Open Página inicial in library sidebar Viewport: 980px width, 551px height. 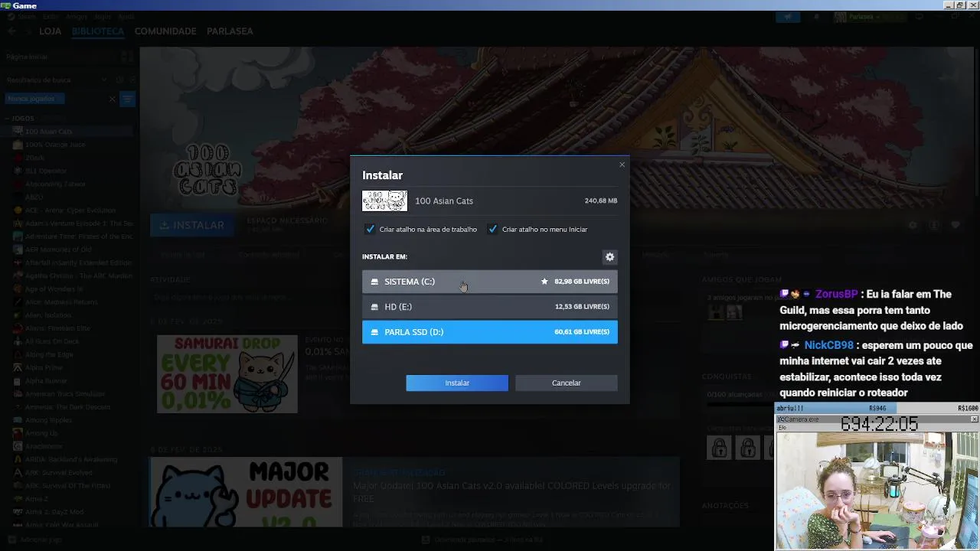pyautogui.click(x=27, y=57)
